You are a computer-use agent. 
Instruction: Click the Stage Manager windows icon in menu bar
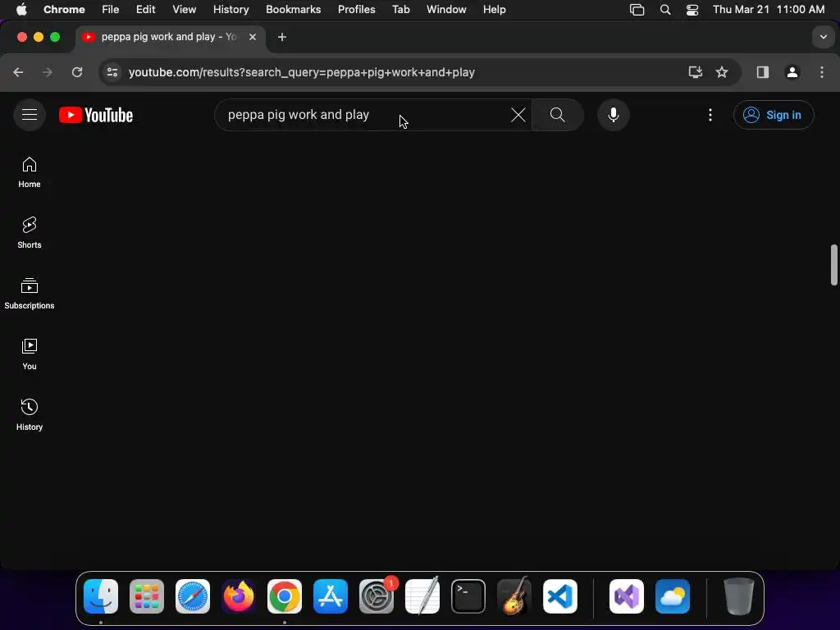point(637,10)
